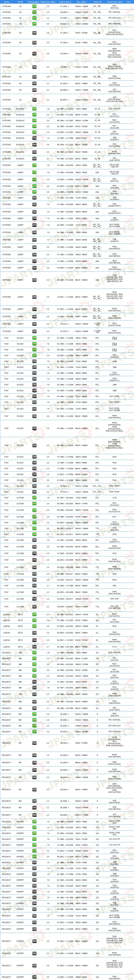Click 'DHY (XUD9TE)' in Peugeot 806 row
This screenshot has width=134, height=980.
[115, 688]
